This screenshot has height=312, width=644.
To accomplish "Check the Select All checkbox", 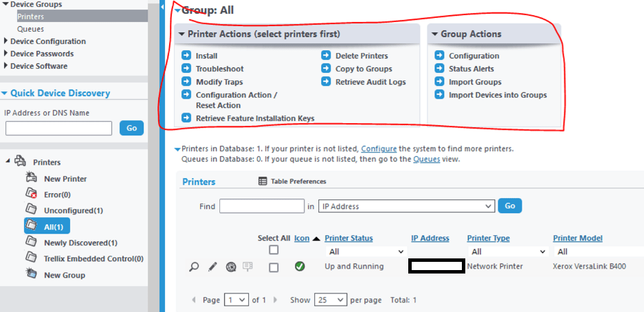I will pyautogui.click(x=274, y=250).
